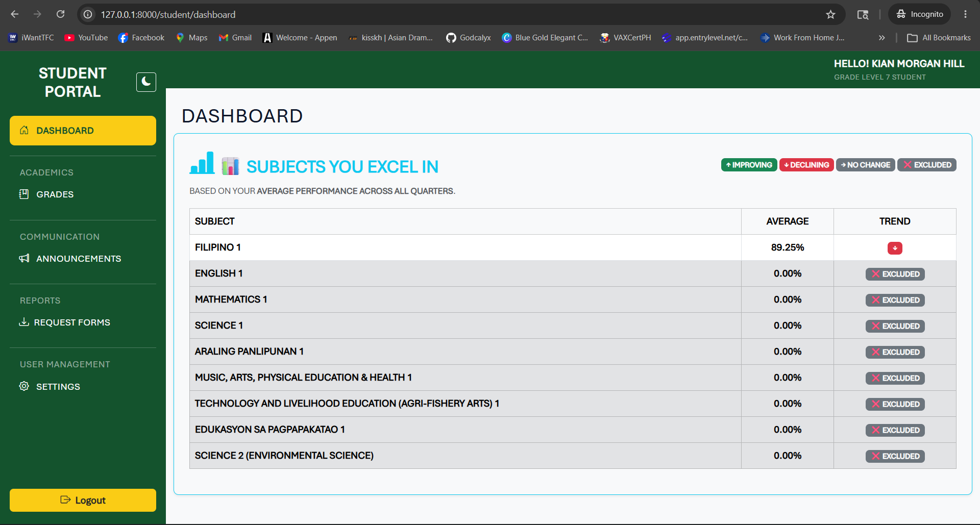Click the Hello Kian Morgan Hill greeting
Viewport: 980px width, 525px height.
click(x=899, y=64)
